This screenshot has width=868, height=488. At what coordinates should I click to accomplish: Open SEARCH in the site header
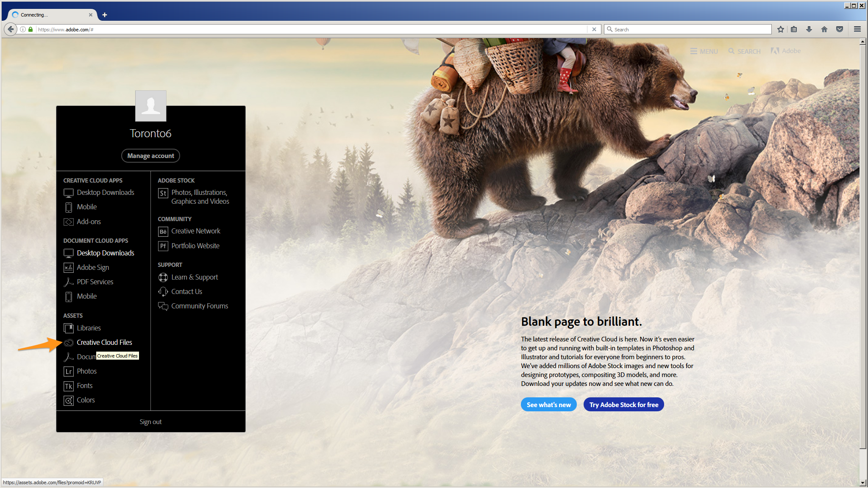(744, 51)
